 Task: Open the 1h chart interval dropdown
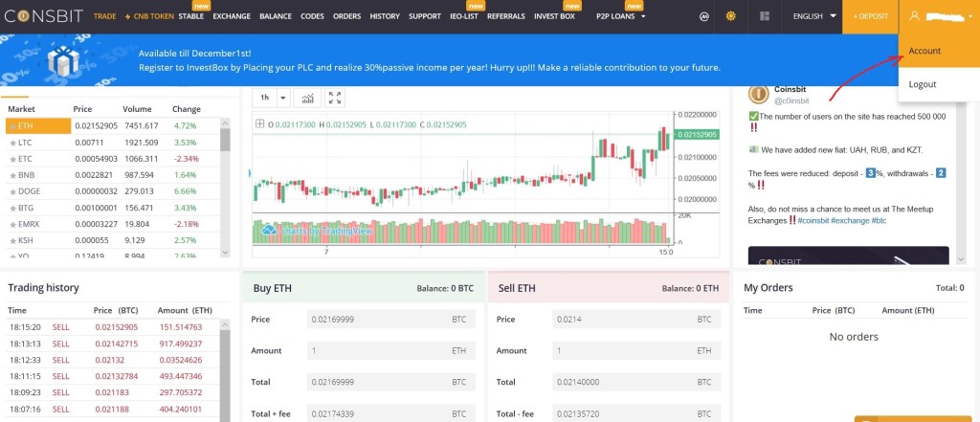point(273,98)
